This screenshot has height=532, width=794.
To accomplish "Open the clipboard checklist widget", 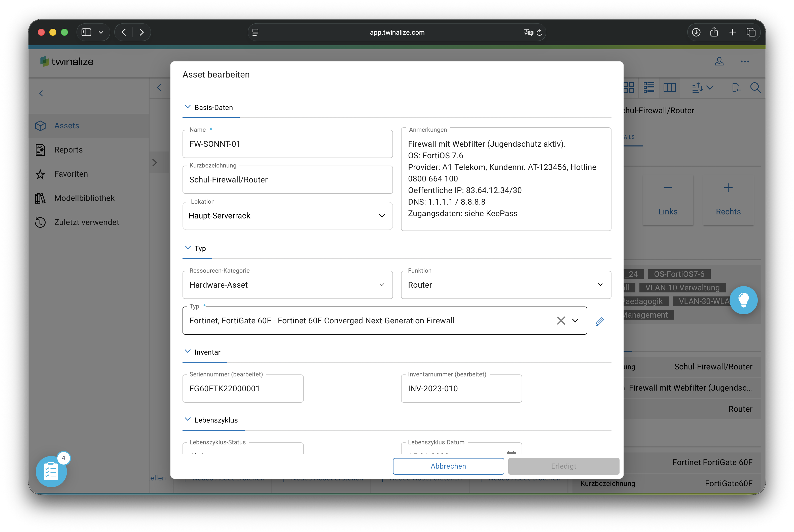I will (x=51, y=471).
